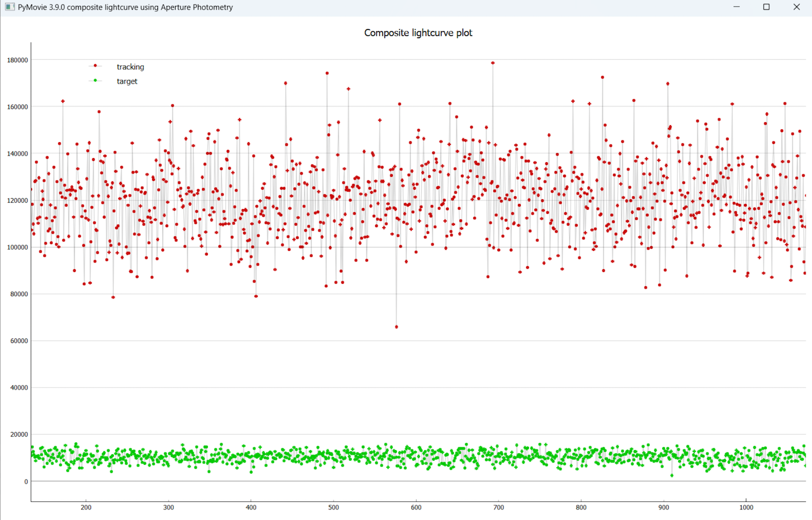Click the 'Composite lightcurve plot' title

(418, 33)
